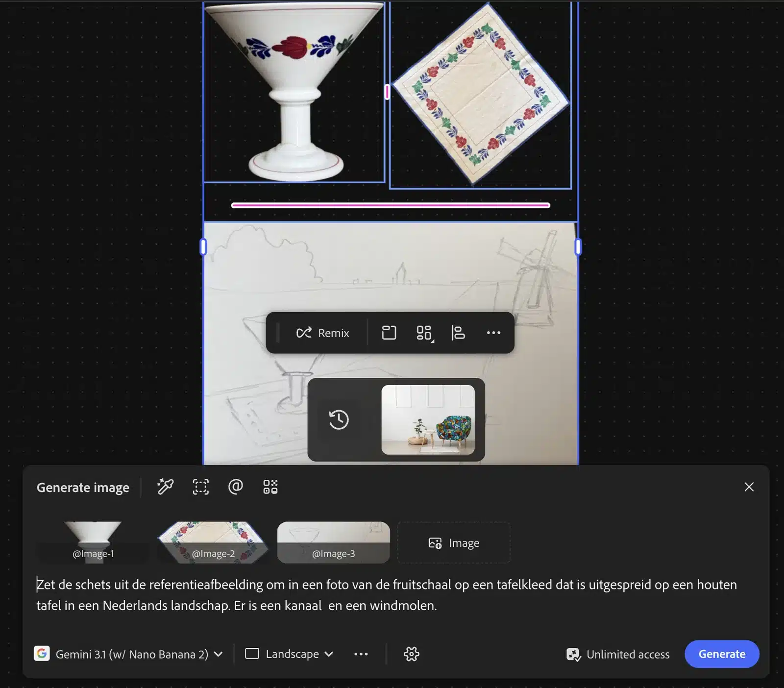This screenshot has height=688, width=784.
Task: Click the Remix button in floating toolbar
Action: (x=322, y=333)
